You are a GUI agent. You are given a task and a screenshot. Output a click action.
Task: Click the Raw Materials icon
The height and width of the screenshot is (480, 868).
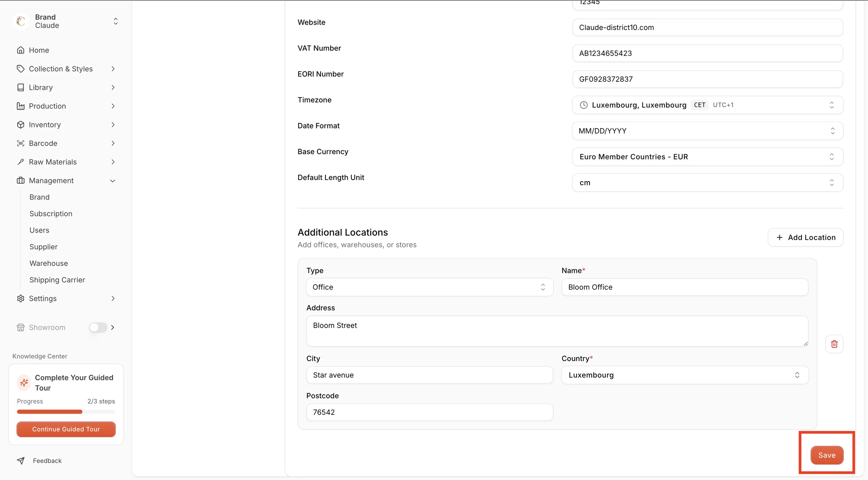click(21, 162)
